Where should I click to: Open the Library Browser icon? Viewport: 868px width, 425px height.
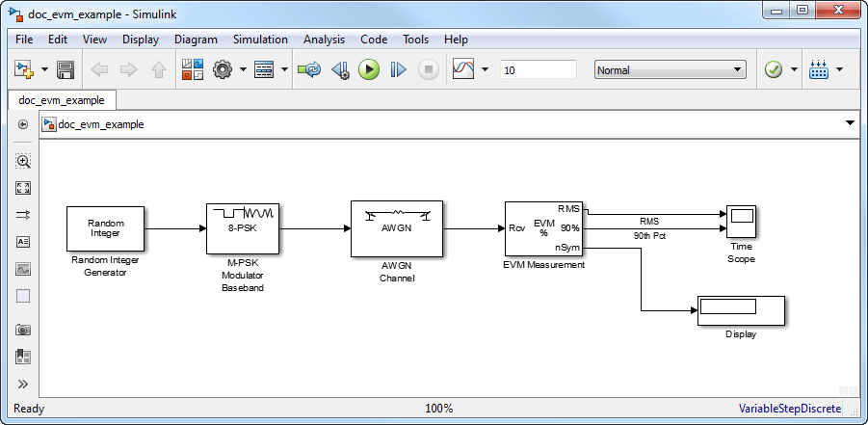[193, 69]
